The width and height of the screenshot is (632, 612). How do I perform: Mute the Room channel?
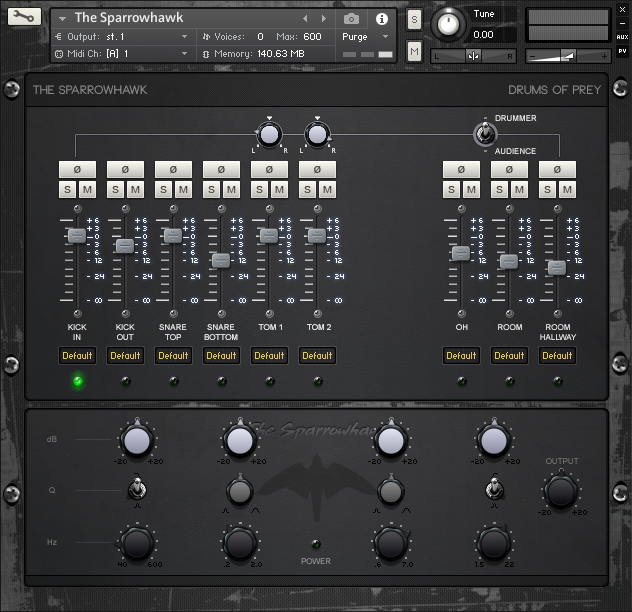pos(518,190)
